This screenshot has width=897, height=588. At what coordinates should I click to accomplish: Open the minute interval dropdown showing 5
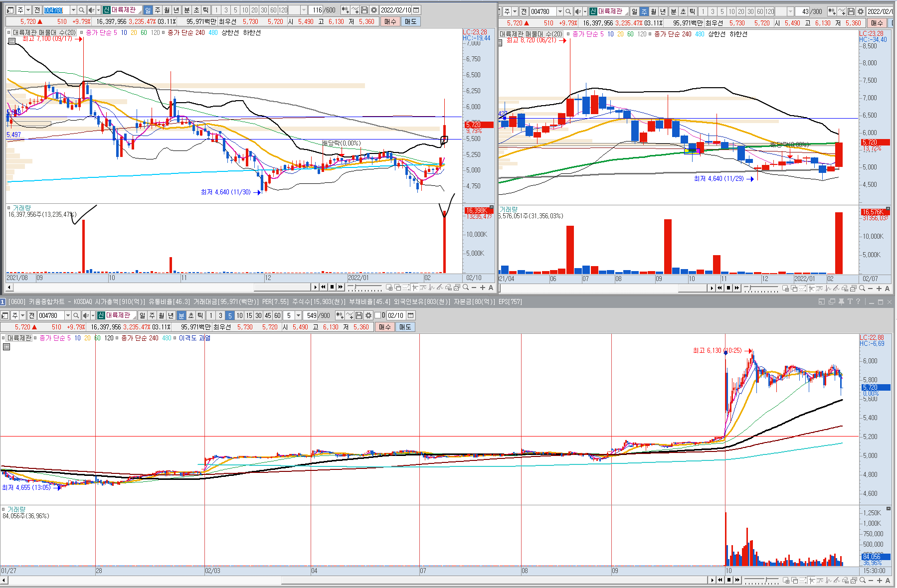298,315
